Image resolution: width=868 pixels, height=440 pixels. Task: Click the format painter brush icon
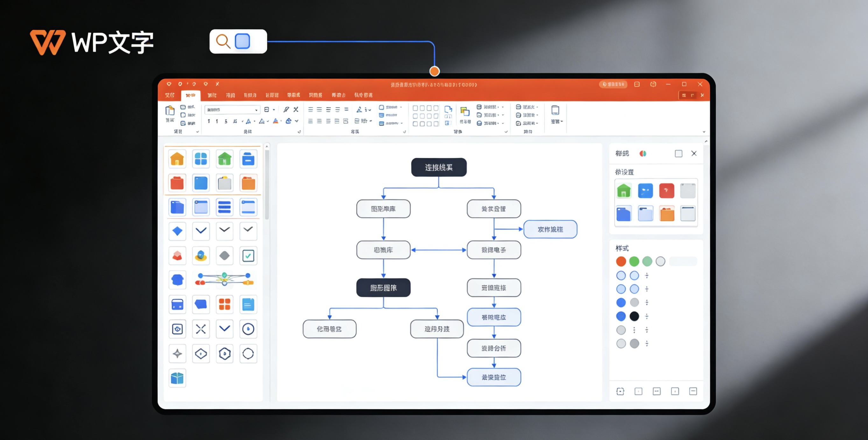point(286,109)
